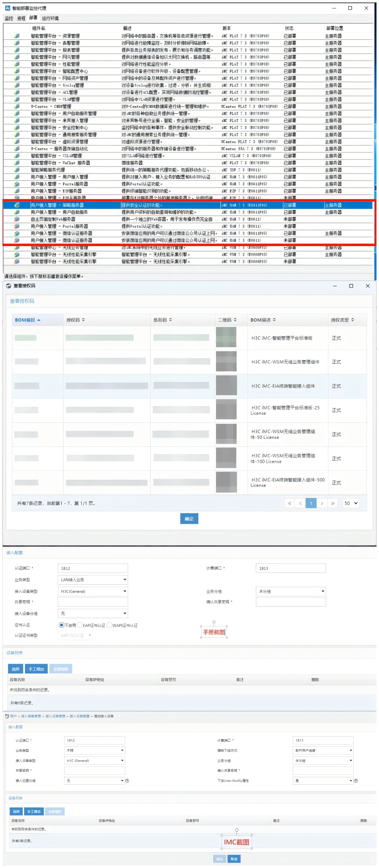The image size is (379, 868).
Task: Click page 1 in license pagination
Action: (311, 503)
